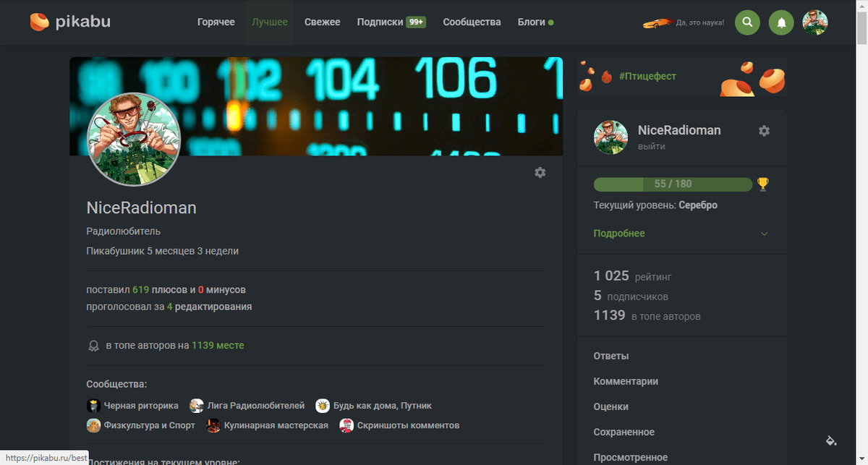Click the выйти logout link
This screenshot has height=465, width=868.
[x=651, y=146]
